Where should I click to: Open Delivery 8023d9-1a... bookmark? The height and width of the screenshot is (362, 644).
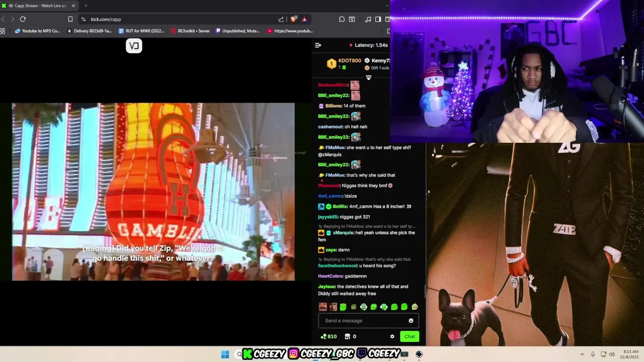pyautogui.click(x=89, y=31)
